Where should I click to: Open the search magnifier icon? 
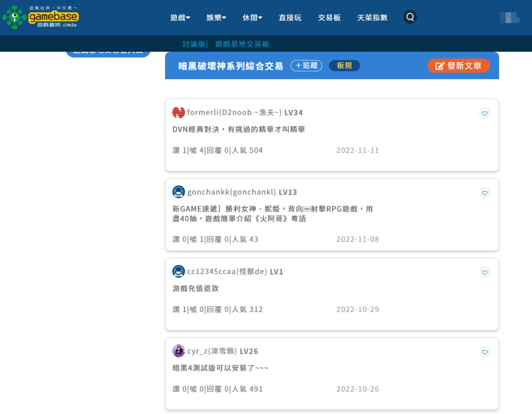point(410,17)
